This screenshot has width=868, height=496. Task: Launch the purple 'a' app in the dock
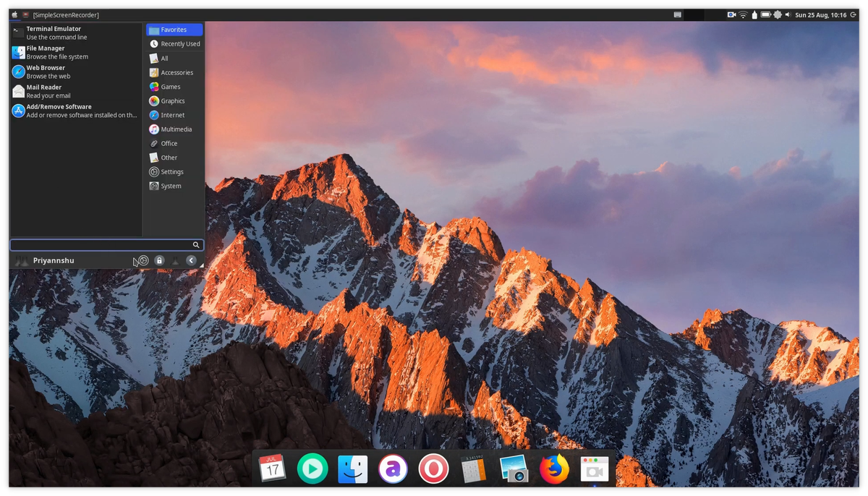tap(393, 469)
